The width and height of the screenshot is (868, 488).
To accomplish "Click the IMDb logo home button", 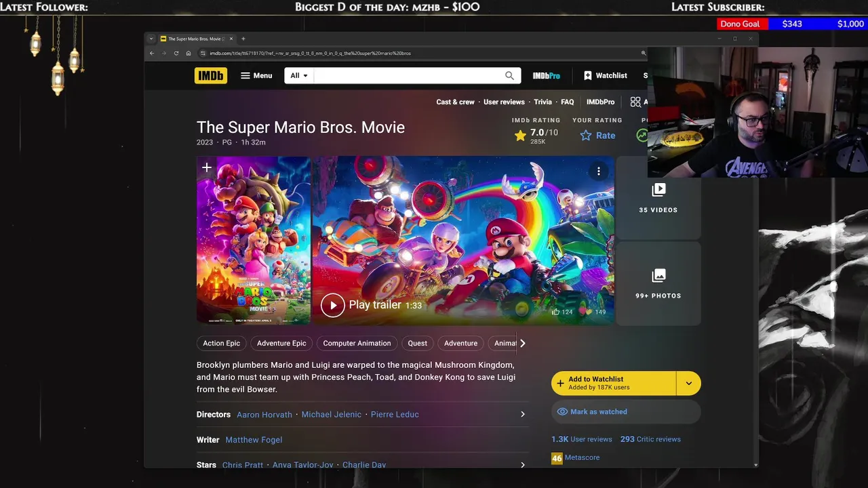I will (211, 75).
